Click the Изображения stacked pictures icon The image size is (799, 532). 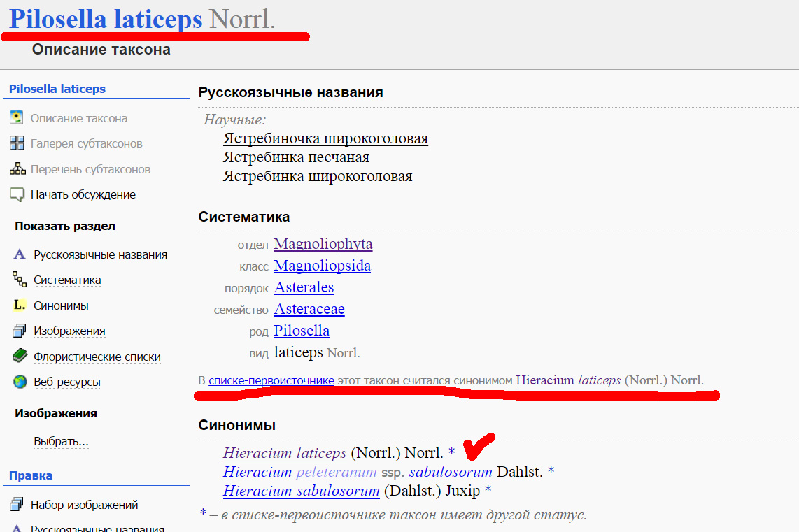tap(20, 331)
